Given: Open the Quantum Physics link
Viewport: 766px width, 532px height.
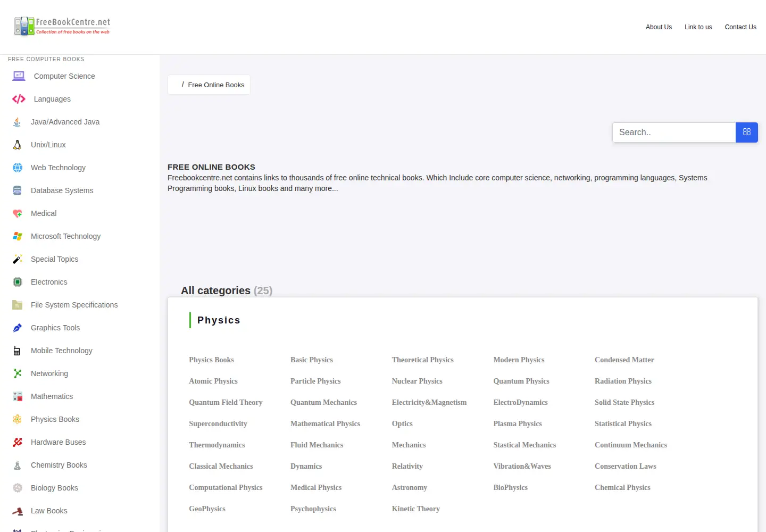Looking at the screenshot, I should 521,381.
